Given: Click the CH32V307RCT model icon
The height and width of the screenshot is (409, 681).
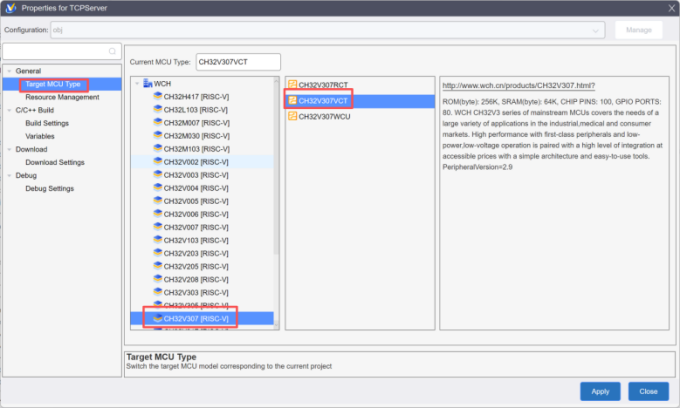Looking at the screenshot, I should 293,85.
